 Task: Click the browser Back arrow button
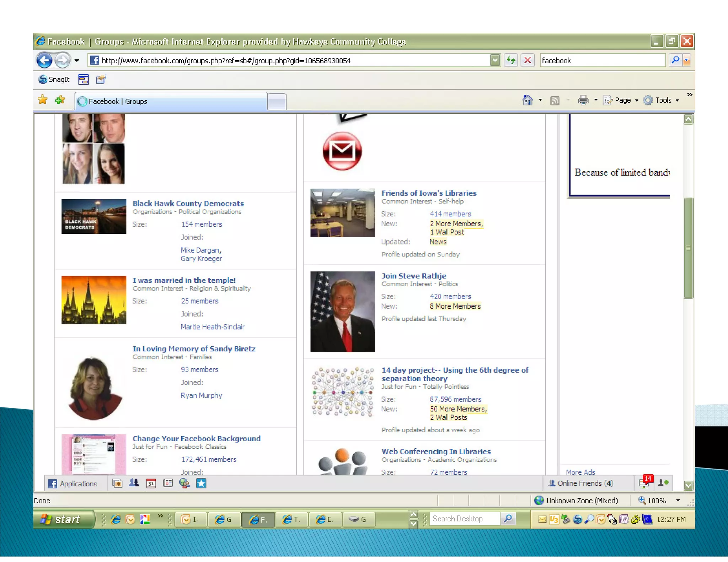(44, 60)
